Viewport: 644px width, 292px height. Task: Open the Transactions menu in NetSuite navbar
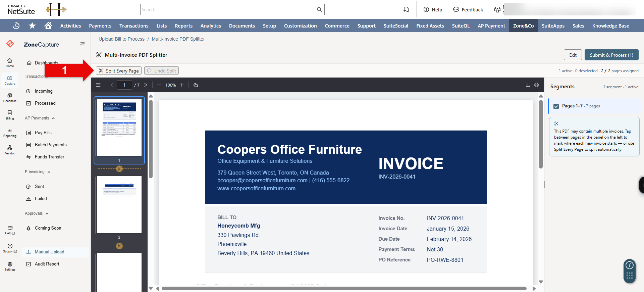[134, 26]
